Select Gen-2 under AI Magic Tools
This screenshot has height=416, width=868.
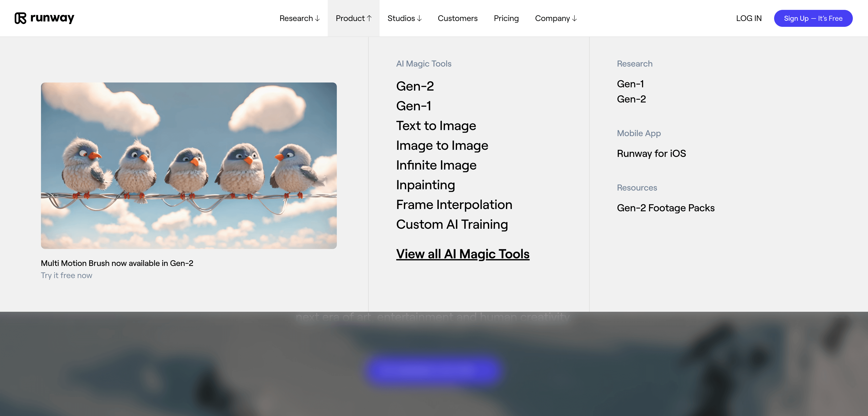[415, 86]
